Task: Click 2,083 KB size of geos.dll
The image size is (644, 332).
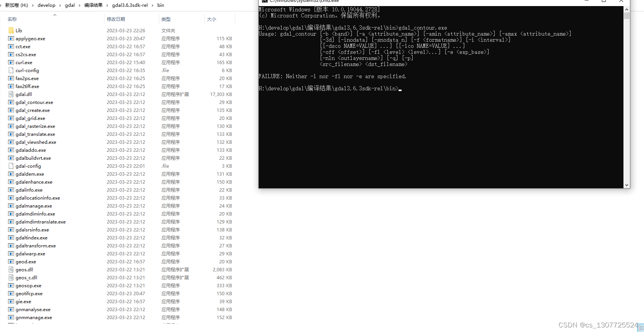Action: point(222,270)
